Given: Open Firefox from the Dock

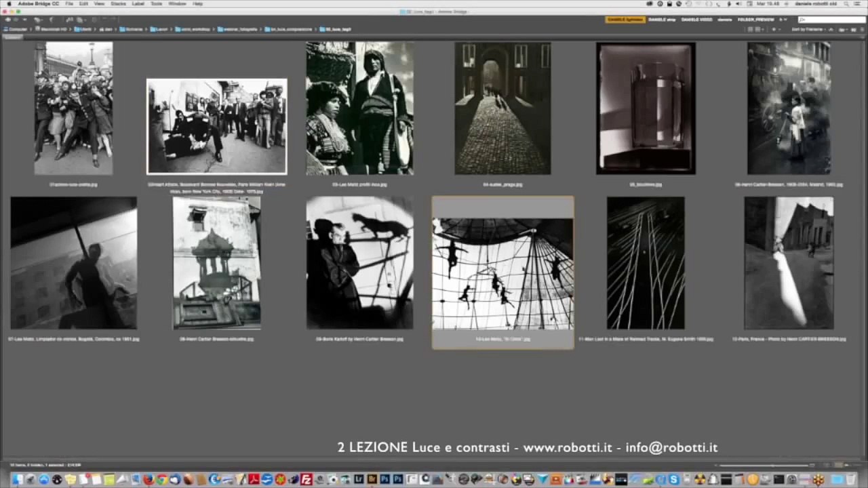Looking at the screenshot, I should click(149, 480).
